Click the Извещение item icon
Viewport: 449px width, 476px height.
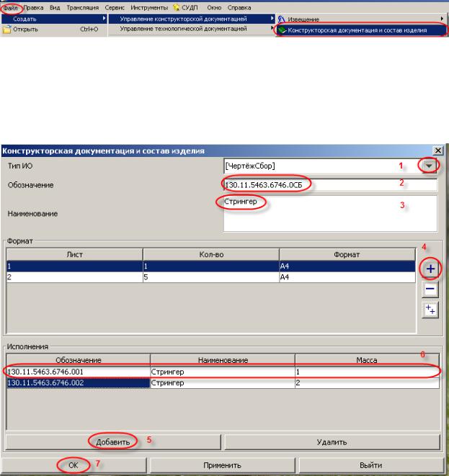point(282,19)
